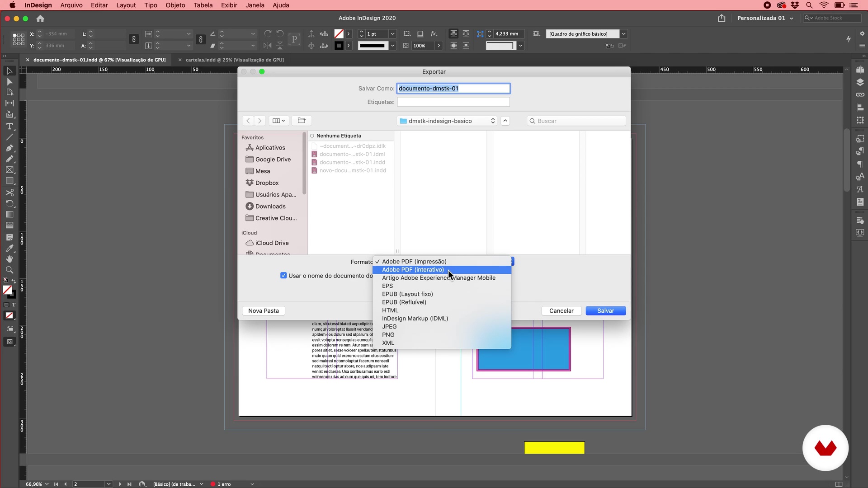Image resolution: width=868 pixels, height=488 pixels.
Task: Select the Free Transform tool
Action: [9, 203]
